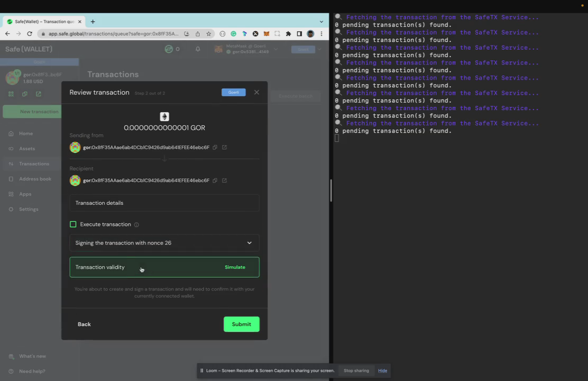Click the Goerli network chip in dialog
Screen dimensions: 588x381
tap(234, 93)
